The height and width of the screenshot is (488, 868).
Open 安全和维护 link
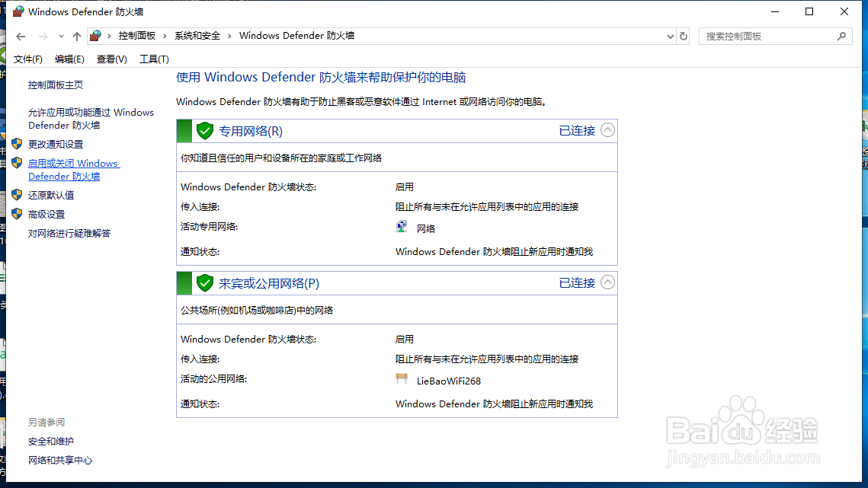(51, 442)
